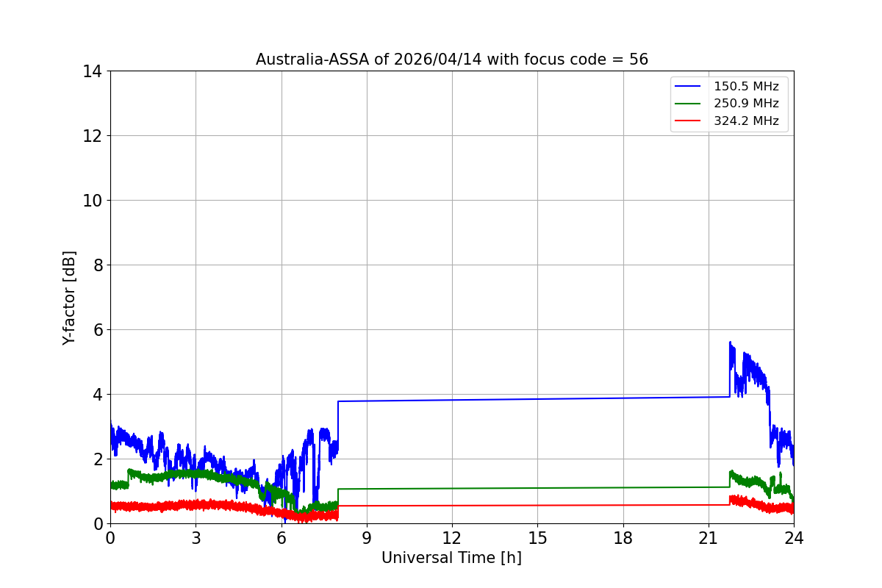Image resolution: width=882 pixels, height=588 pixels.
Task: Click the blue curve's flat segment near 4 dB
Action: [x=533, y=399]
